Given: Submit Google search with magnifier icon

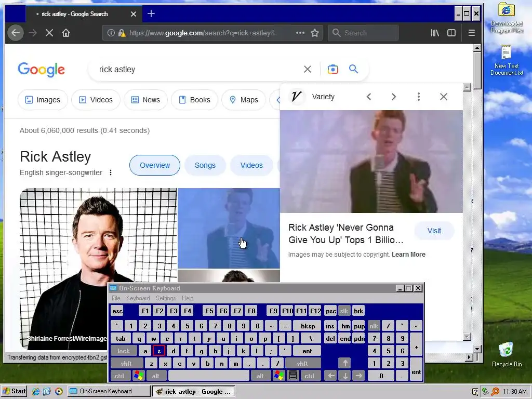Looking at the screenshot, I should 353,69.
